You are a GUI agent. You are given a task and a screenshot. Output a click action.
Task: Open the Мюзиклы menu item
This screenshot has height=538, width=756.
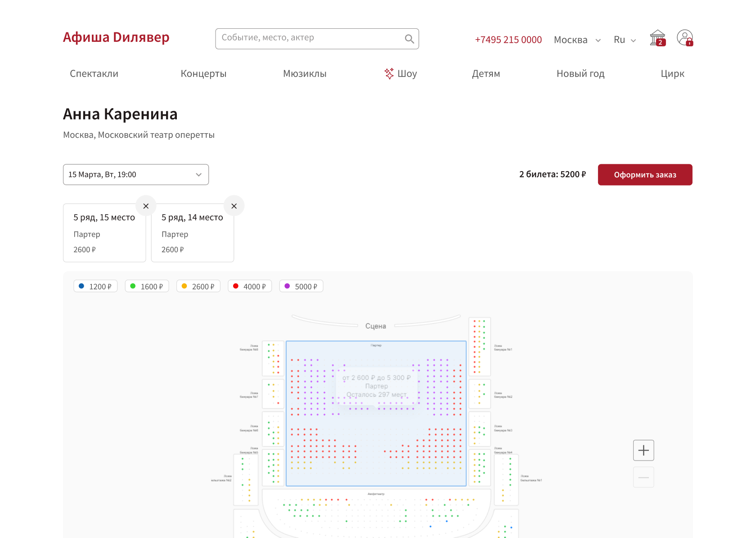[305, 74]
